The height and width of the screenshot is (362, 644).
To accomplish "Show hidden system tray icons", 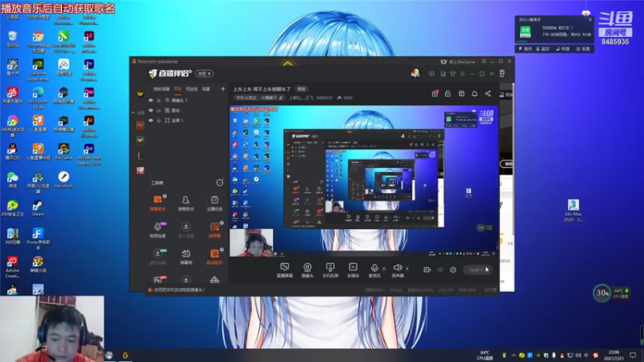I will point(514,355).
